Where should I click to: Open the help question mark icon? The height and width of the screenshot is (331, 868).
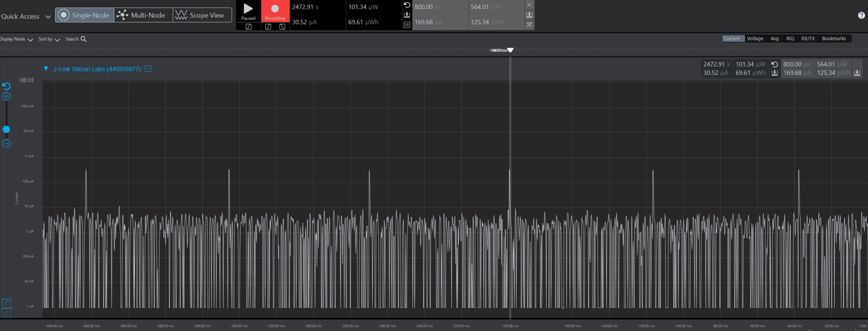click(861, 15)
